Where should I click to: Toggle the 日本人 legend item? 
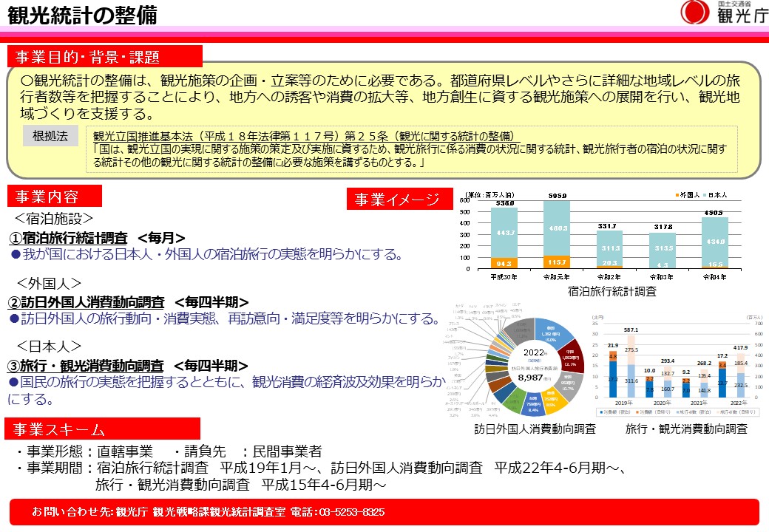pyautogui.click(x=717, y=195)
